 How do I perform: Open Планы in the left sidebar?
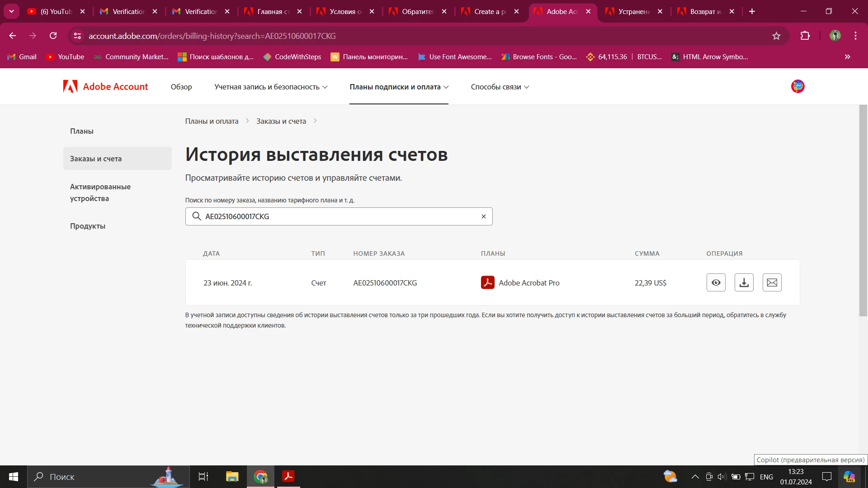tap(82, 131)
